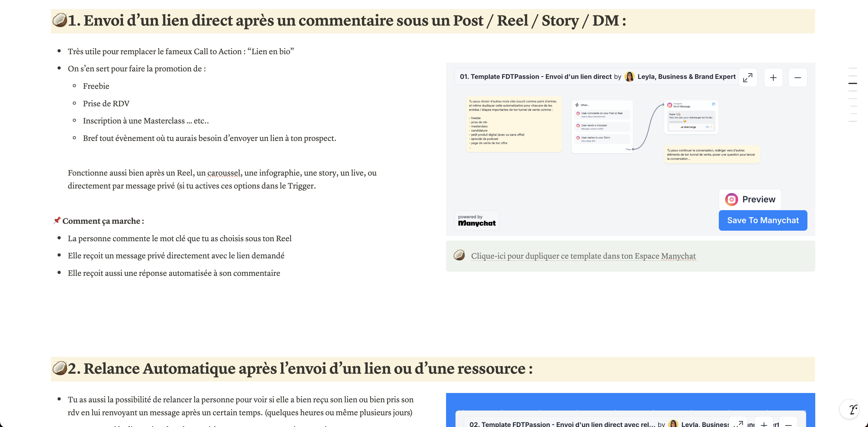Click the Instagram Preview button
This screenshot has width=868, height=427.
(750, 199)
